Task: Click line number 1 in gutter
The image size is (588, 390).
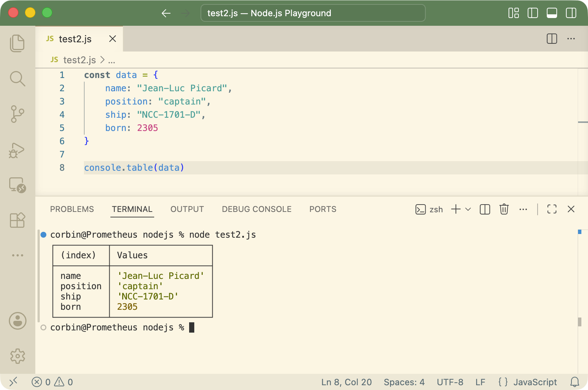Action: (62, 75)
